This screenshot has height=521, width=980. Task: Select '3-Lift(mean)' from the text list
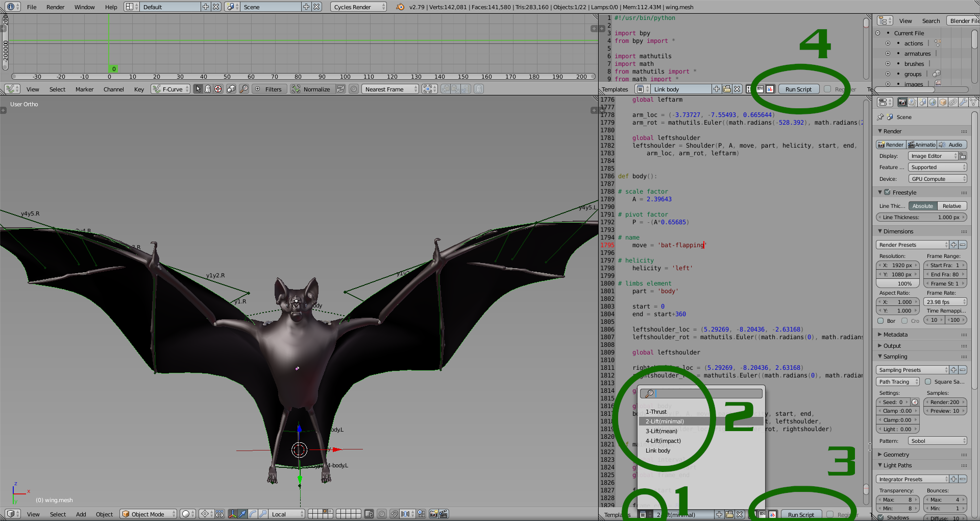[661, 431]
